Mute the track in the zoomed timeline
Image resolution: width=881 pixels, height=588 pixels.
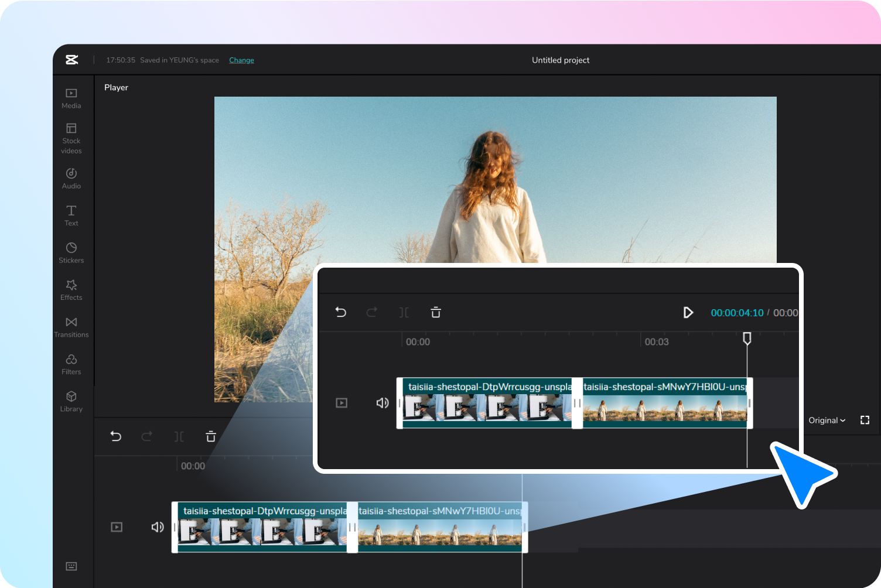[x=383, y=403]
